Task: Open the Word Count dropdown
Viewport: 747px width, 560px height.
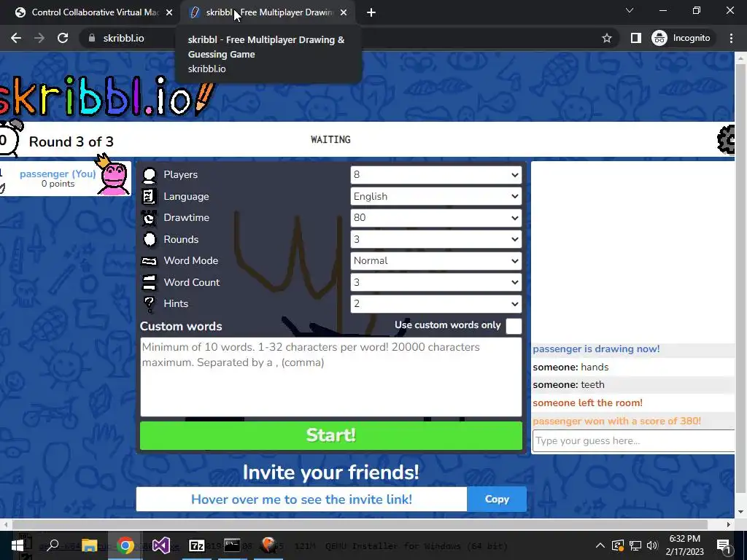Action: pyautogui.click(x=436, y=282)
